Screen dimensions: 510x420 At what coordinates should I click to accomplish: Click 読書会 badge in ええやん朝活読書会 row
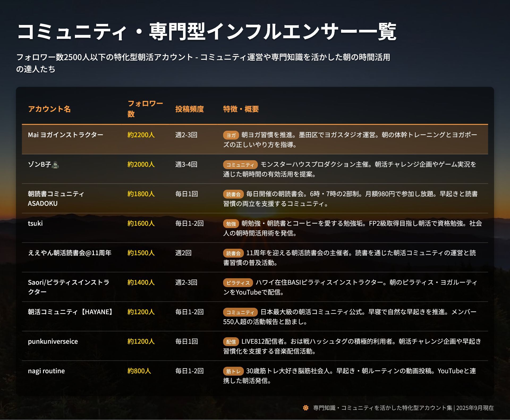pos(233,253)
